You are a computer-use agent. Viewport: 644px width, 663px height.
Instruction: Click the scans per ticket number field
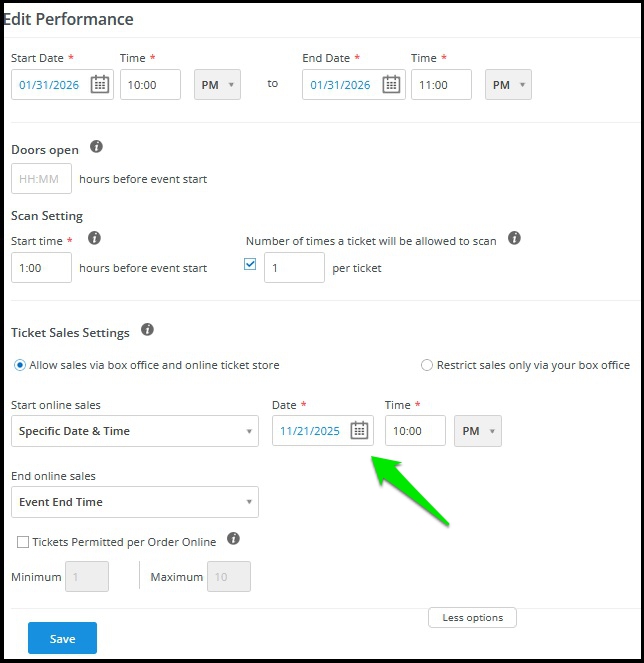(x=294, y=268)
